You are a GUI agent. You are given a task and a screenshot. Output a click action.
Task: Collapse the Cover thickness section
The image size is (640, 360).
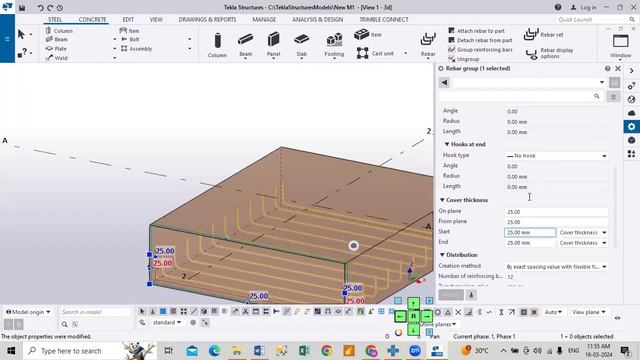442,200
